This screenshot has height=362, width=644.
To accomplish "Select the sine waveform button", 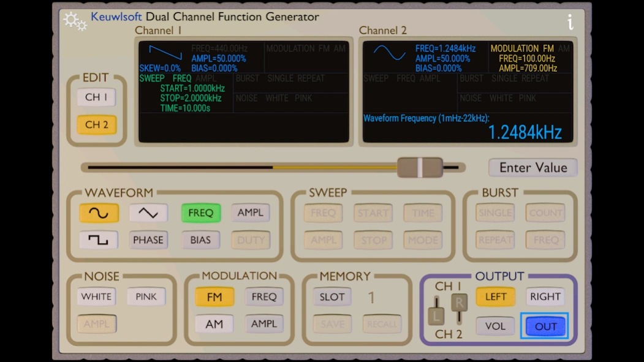I will (99, 213).
